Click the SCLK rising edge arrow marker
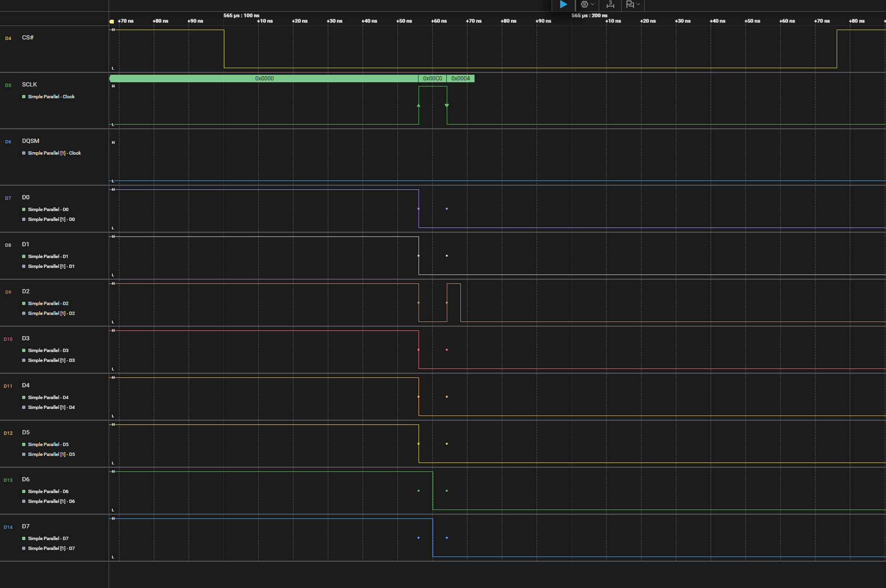This screenshot has height=588, width=886. point(419,105)
